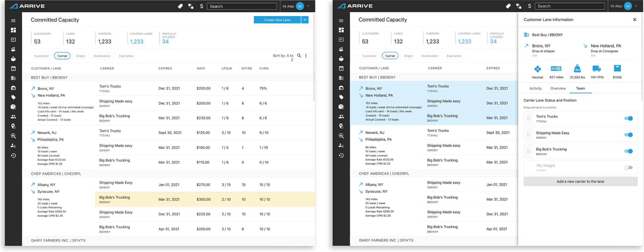Sort by RATE column header in left window

coord(201,68)
